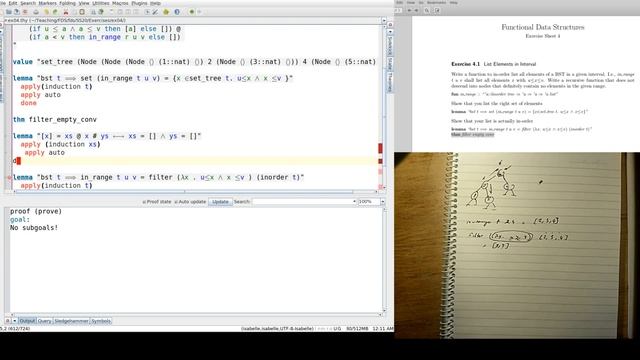The image size is (640, 360).
Task: Open the Bookmarks menu in PDF viewer
Action: [x=436, y=2]
